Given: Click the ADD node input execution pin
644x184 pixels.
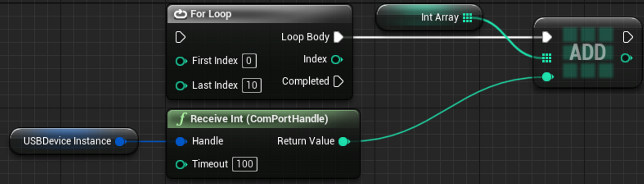Looking at the screenshot, I should [x=547, y=37].
